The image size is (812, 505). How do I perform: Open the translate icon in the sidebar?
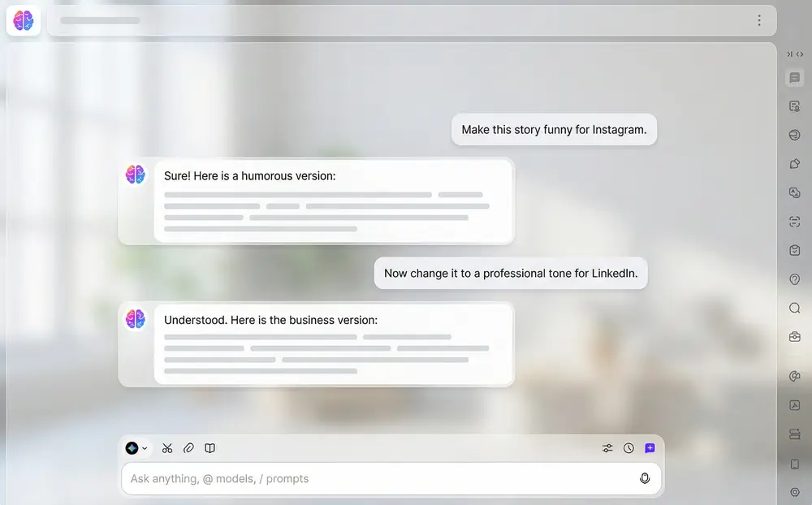click(x=794, y=192)
